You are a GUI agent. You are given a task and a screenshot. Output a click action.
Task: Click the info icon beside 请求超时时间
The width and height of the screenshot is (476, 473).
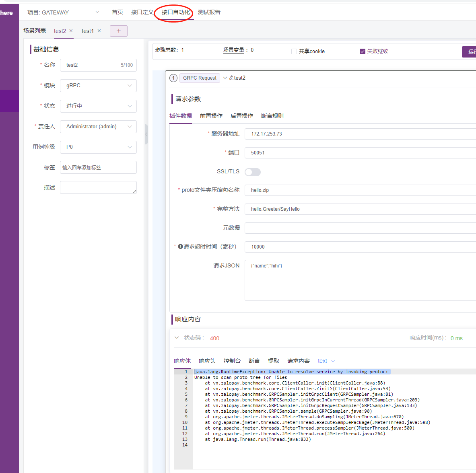click(180, 247)
